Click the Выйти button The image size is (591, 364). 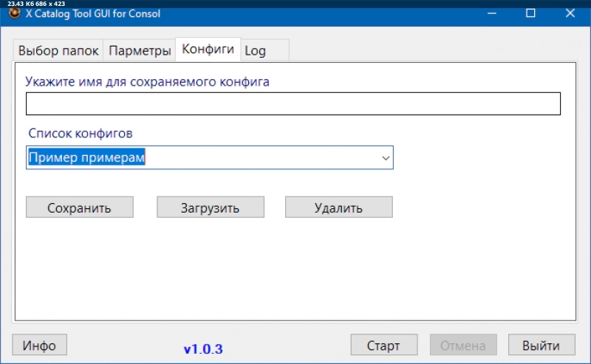(x=542, y=345)
